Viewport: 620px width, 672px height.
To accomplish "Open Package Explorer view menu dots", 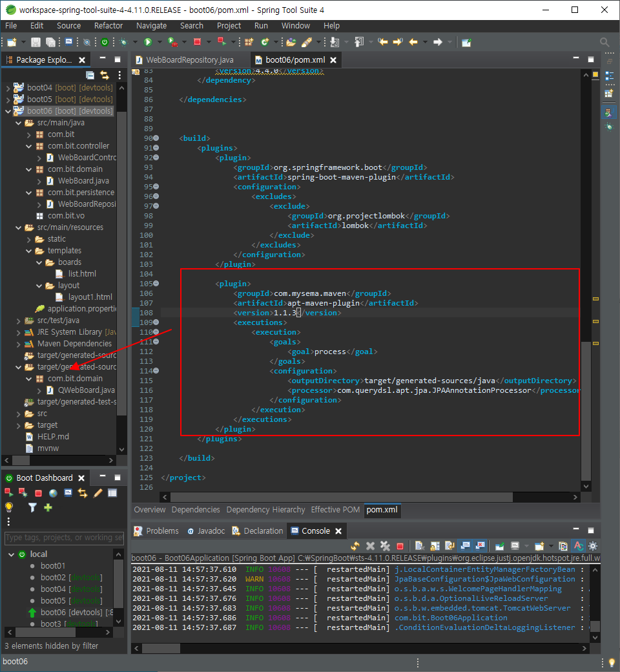I will pyautogui.click(x=119, y=76).
